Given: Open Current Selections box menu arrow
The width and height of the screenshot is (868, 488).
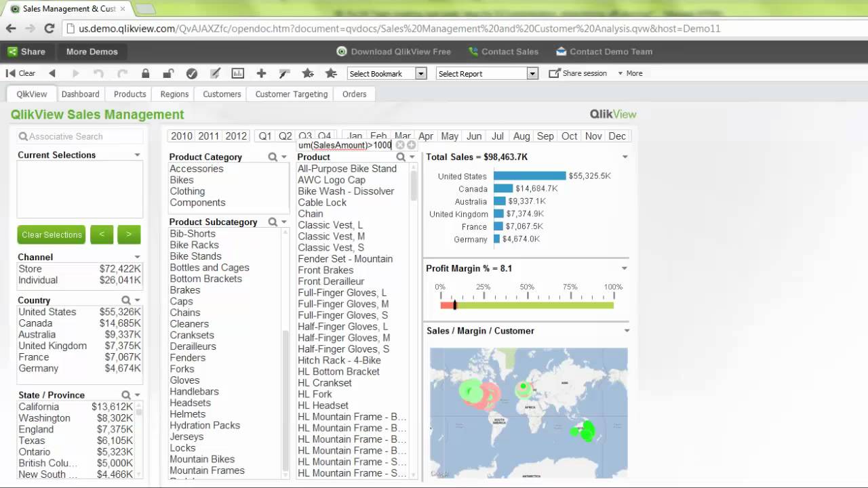Looking at the screenshot, I should tap(137, 155).
